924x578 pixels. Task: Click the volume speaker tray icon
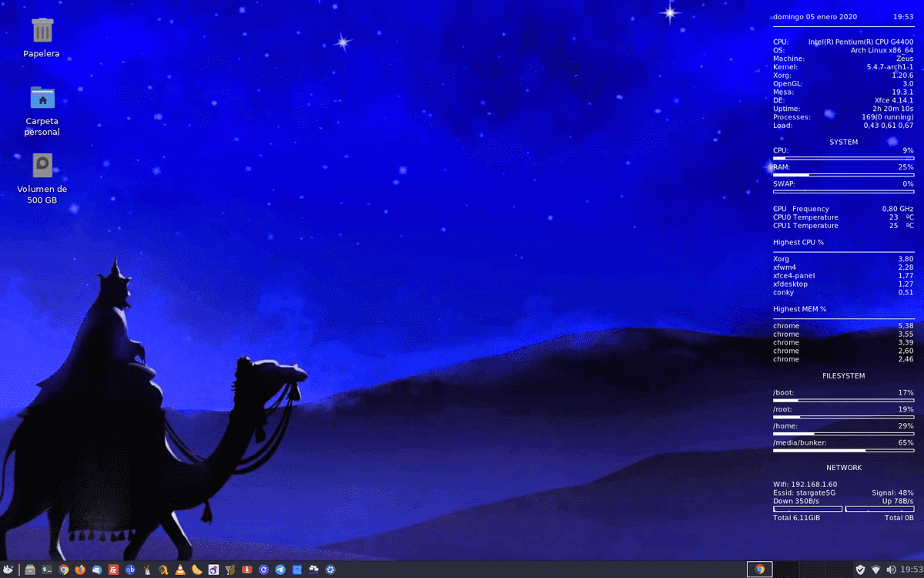891,570
